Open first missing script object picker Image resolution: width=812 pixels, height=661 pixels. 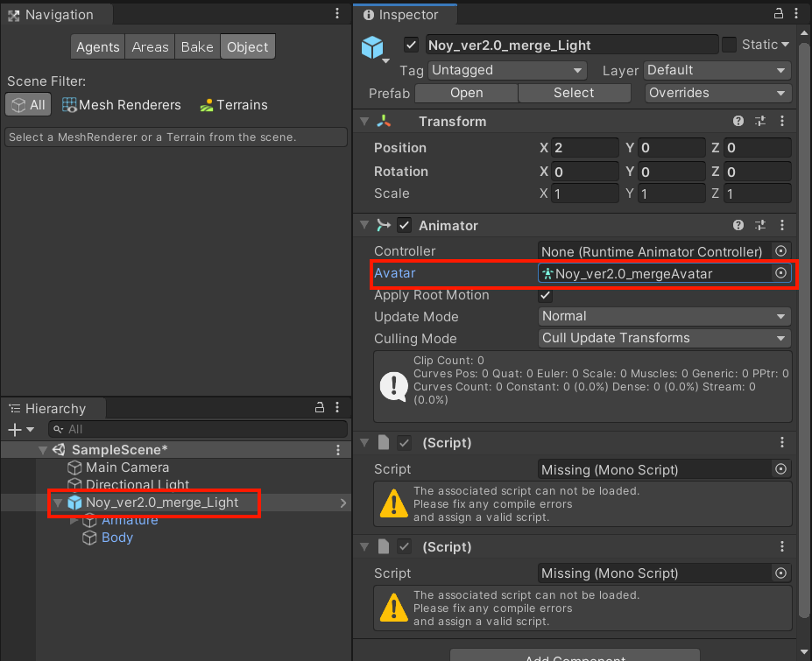tap(781, 469)
